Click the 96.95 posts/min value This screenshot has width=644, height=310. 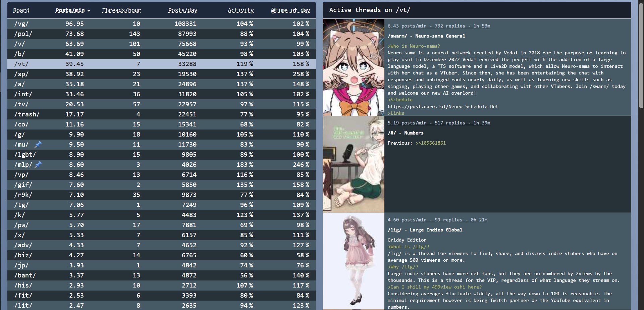(74, 24)
